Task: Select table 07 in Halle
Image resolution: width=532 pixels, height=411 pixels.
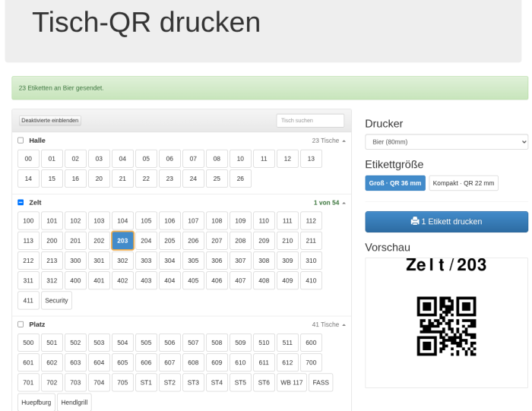Action: (193, 159)
